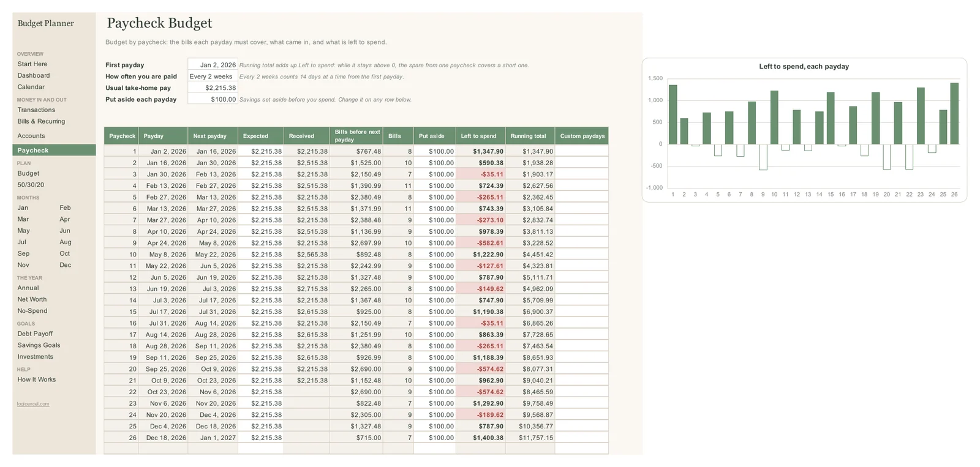Screen dimensions: 980x467
Task: Open the Debt Payoff goal sheet
Action: [x=35, y=334]
